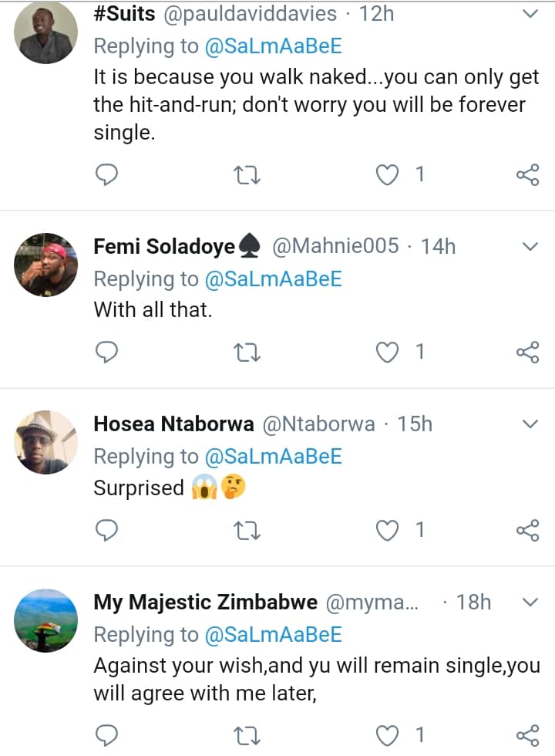Reply to #Suits' tweet
Image resolution: width=555 pixels, height=756 pixels.
click(106, 175)
